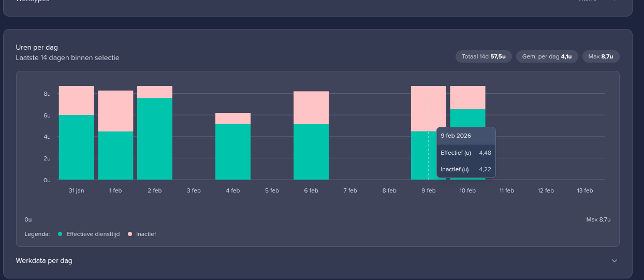Click the Uren per dag heading

tap(37, 47)
